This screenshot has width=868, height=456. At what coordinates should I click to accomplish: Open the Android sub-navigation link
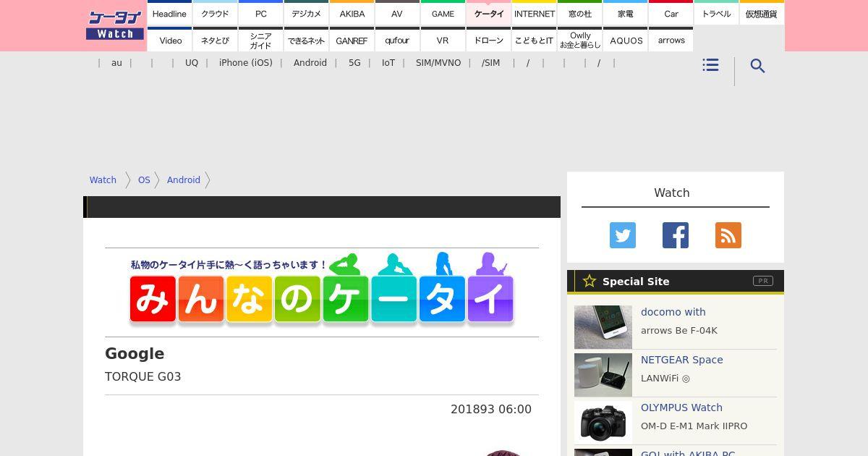[x=310, y=63]
